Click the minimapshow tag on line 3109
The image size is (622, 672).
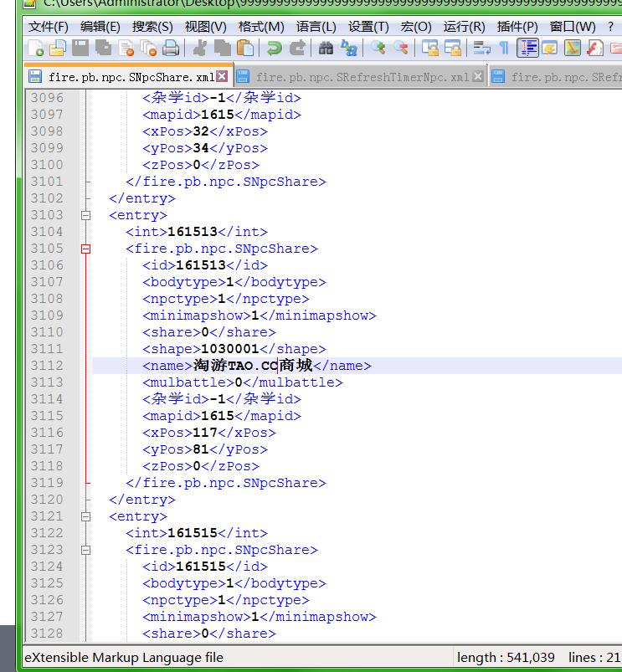[x=197, y=315]
